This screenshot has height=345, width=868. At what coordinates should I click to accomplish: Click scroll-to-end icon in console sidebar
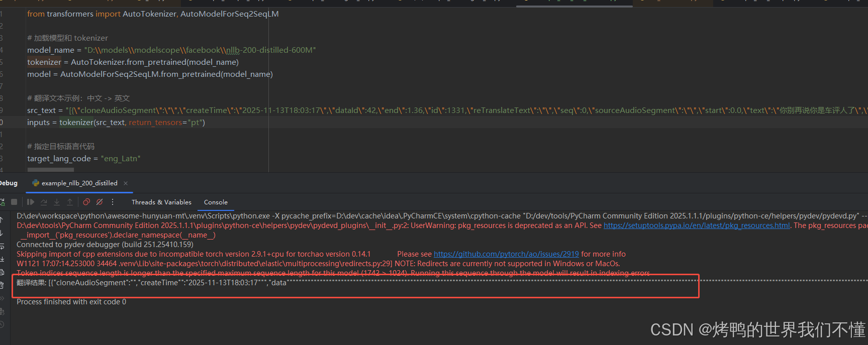pos(2,259)
